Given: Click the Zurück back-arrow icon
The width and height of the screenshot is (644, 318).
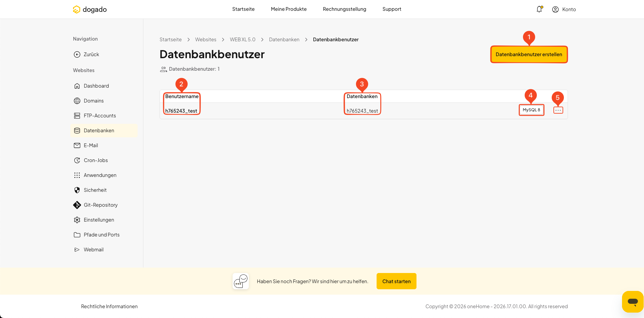Looking at the screenshot, I should [77, 54].
